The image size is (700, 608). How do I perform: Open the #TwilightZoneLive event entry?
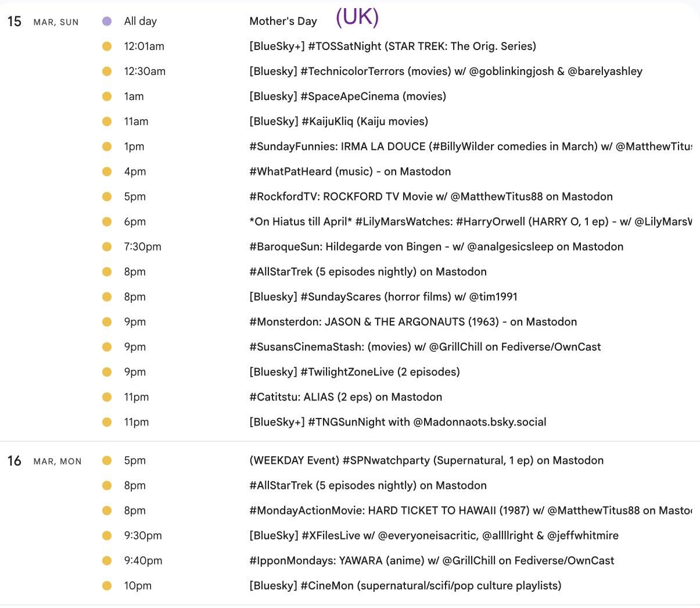(354, 372)
